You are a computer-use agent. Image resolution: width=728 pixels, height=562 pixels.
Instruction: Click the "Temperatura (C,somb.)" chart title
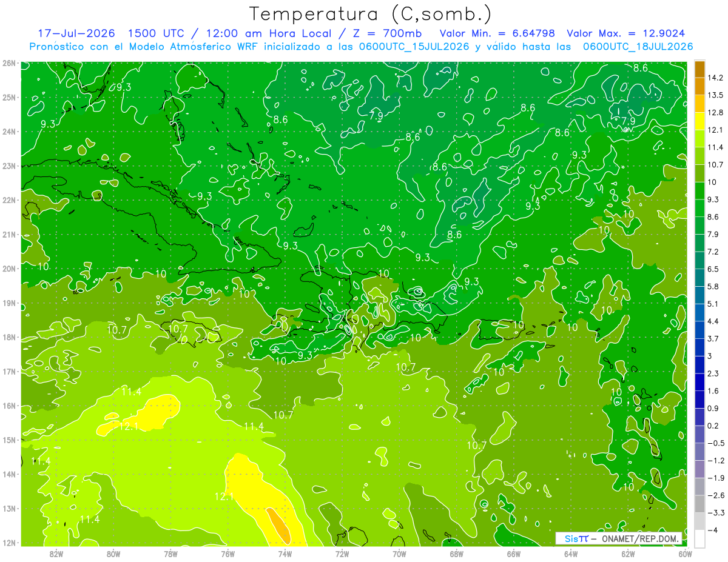(371, 14)
